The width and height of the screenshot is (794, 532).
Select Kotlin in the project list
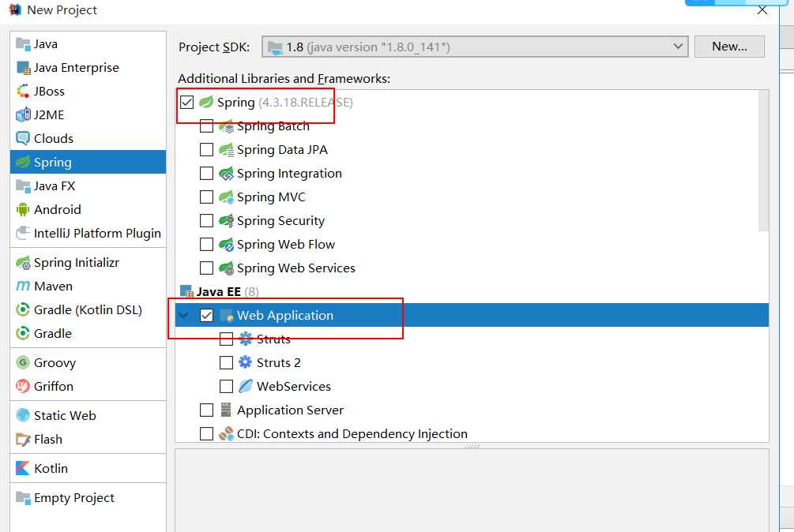point(88,468)
